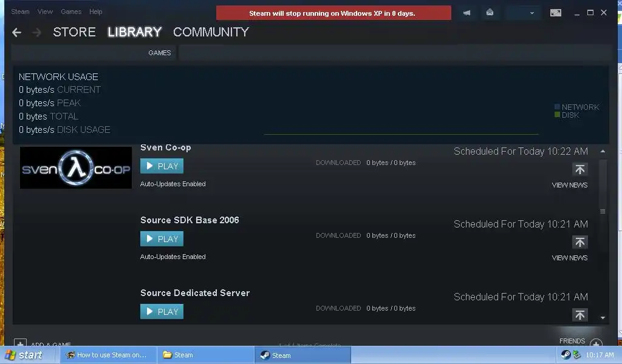Go to the STORE tab
622x364 pixels.
74,32
